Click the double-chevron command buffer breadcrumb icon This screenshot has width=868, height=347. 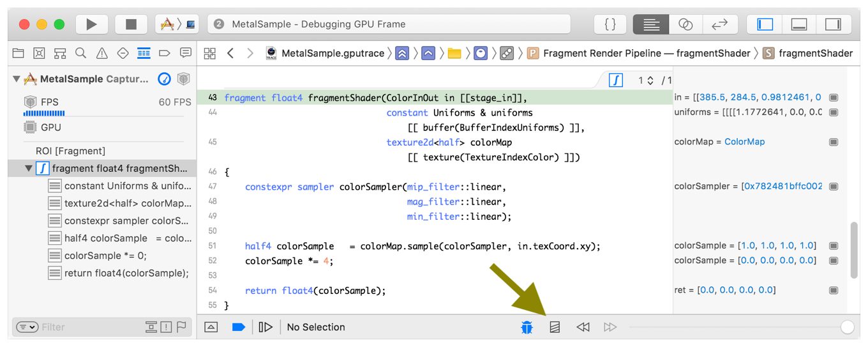402,54
